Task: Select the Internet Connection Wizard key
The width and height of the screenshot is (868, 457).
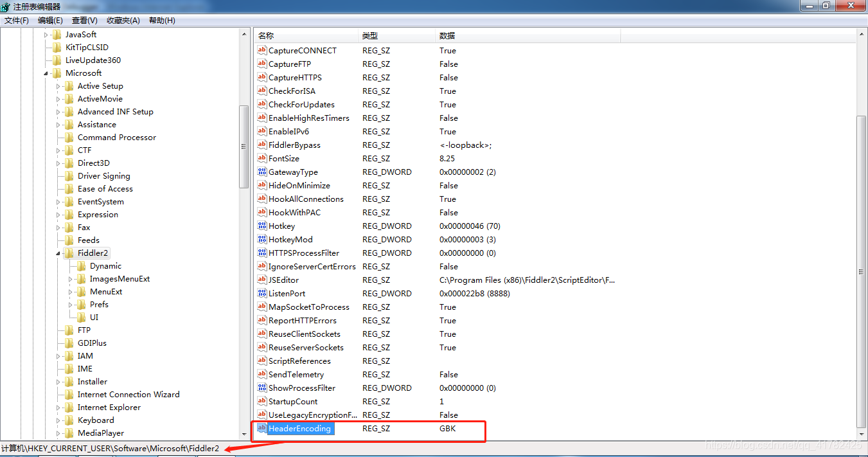Action: pos(128,395)
